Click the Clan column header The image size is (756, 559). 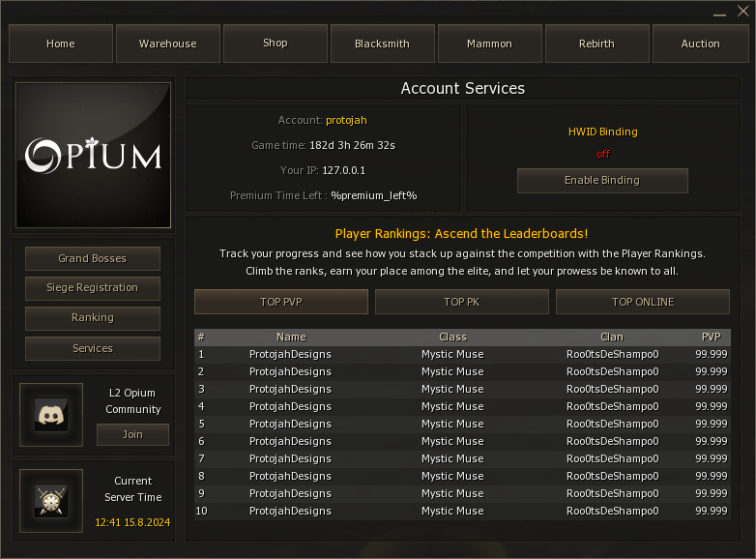click(612, 337)
